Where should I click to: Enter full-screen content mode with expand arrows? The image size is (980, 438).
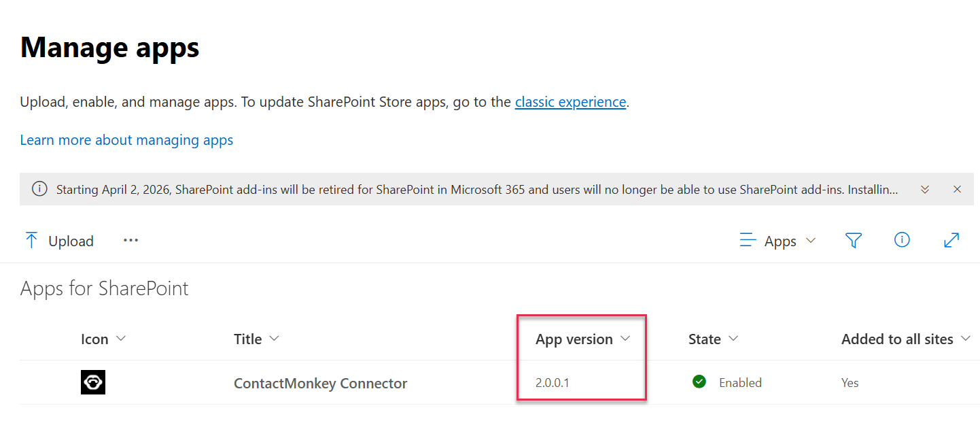(951, 240)
